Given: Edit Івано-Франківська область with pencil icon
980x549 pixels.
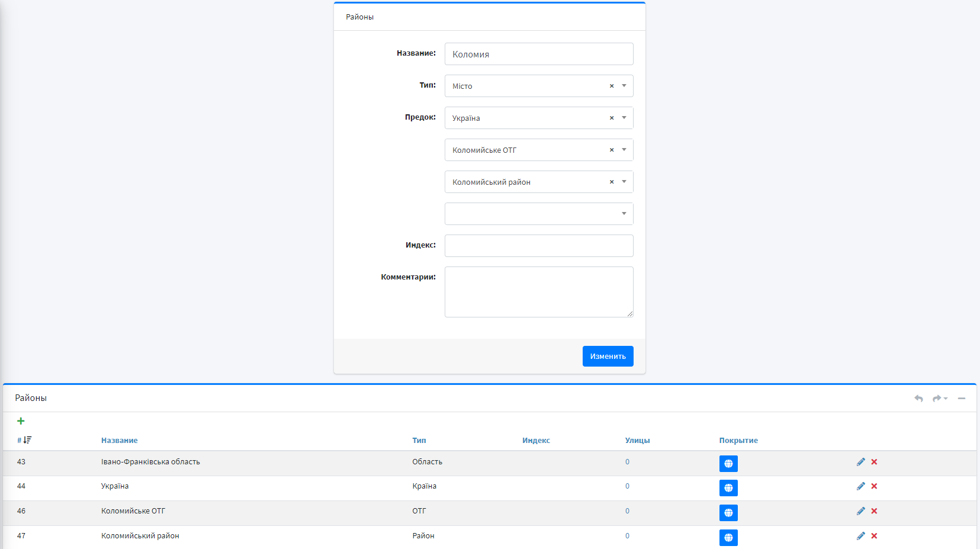Looking at the screenshot, I should (860, 462).
